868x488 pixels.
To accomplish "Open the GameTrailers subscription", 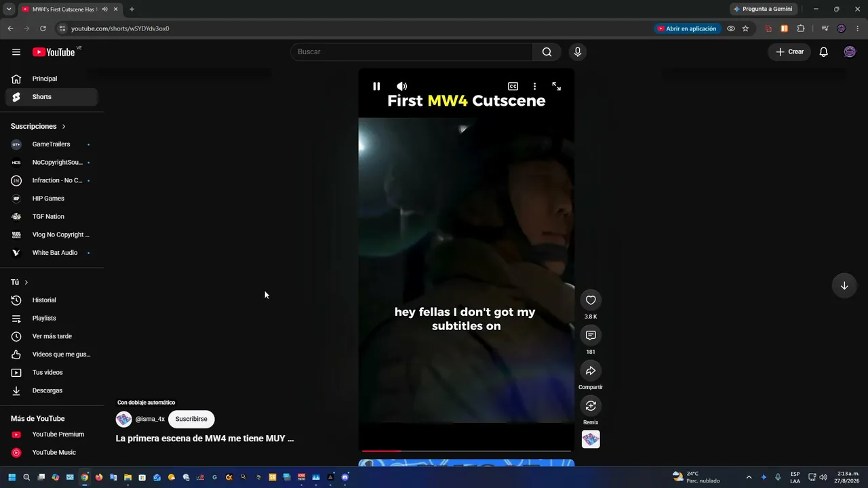I will (52, 144).
